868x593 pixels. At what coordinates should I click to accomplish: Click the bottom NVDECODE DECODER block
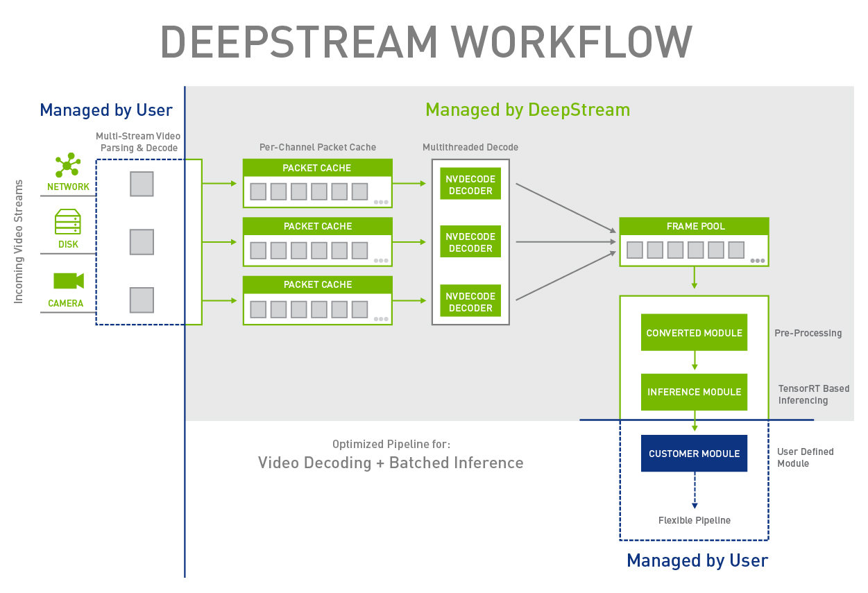tap(470, 300)
